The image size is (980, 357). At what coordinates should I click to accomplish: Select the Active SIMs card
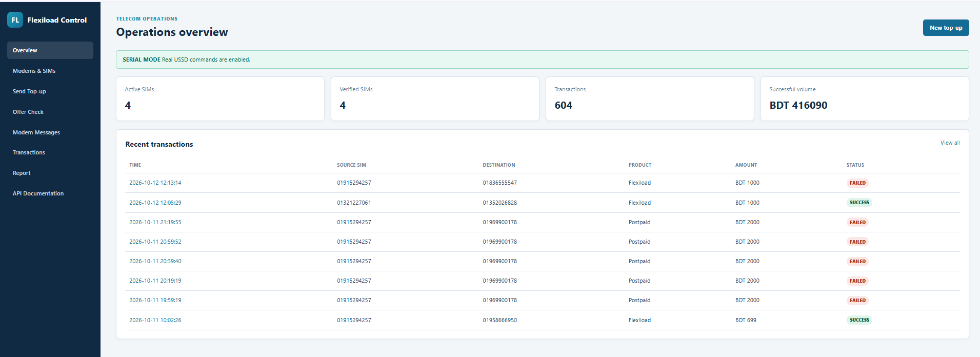click(x=220, y=98)
